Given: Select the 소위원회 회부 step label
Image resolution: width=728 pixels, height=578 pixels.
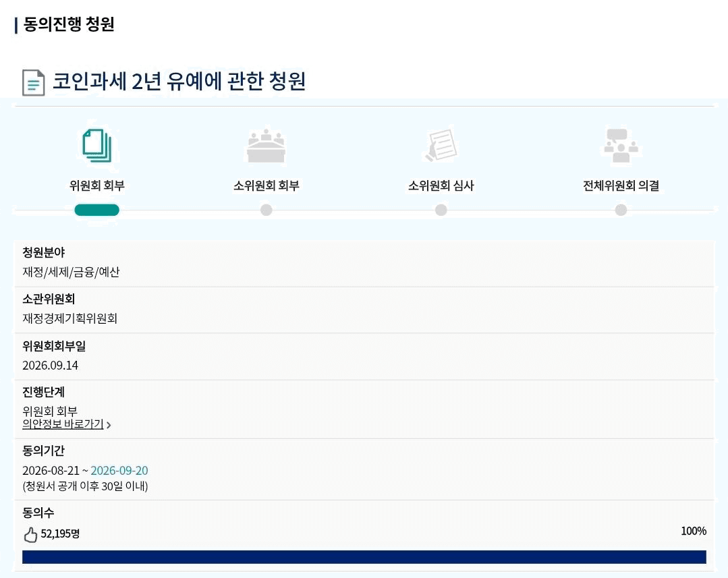Looking at the screenshot, I should click(266, 185).
